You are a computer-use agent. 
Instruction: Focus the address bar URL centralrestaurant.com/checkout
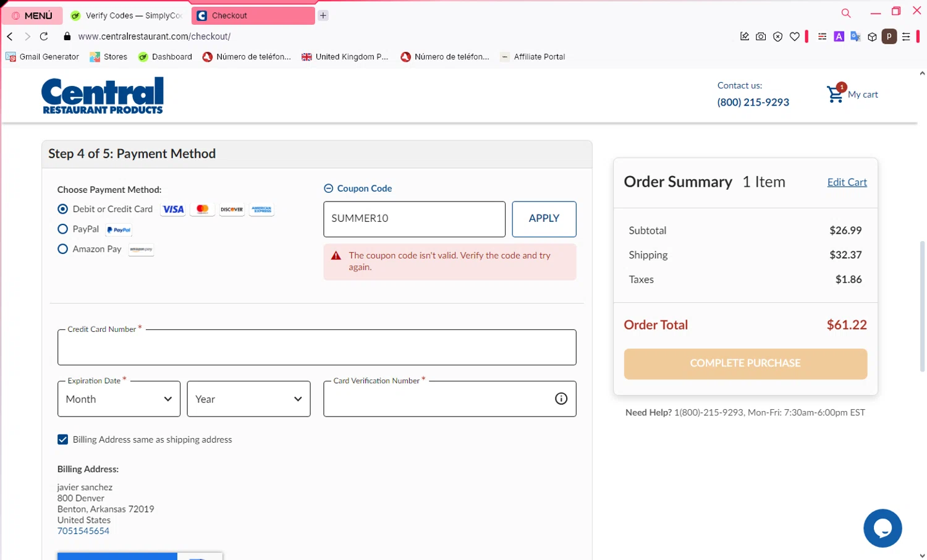[x=154, y=36]
